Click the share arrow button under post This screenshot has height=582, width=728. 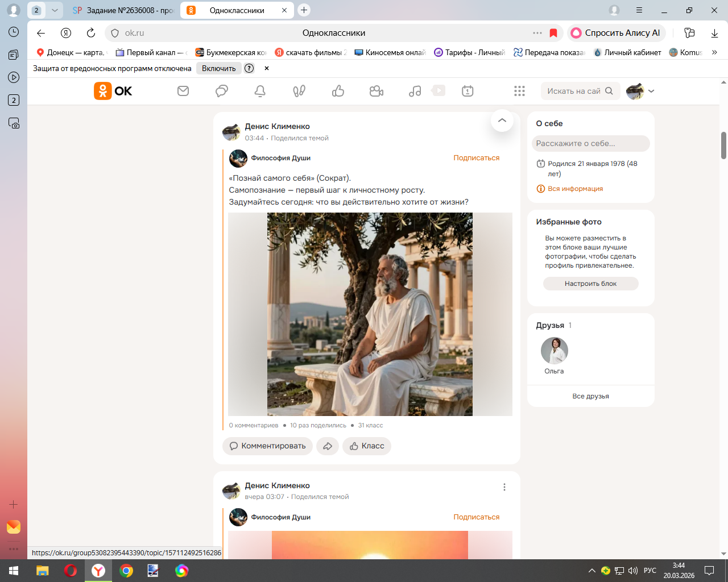point(328,446)
